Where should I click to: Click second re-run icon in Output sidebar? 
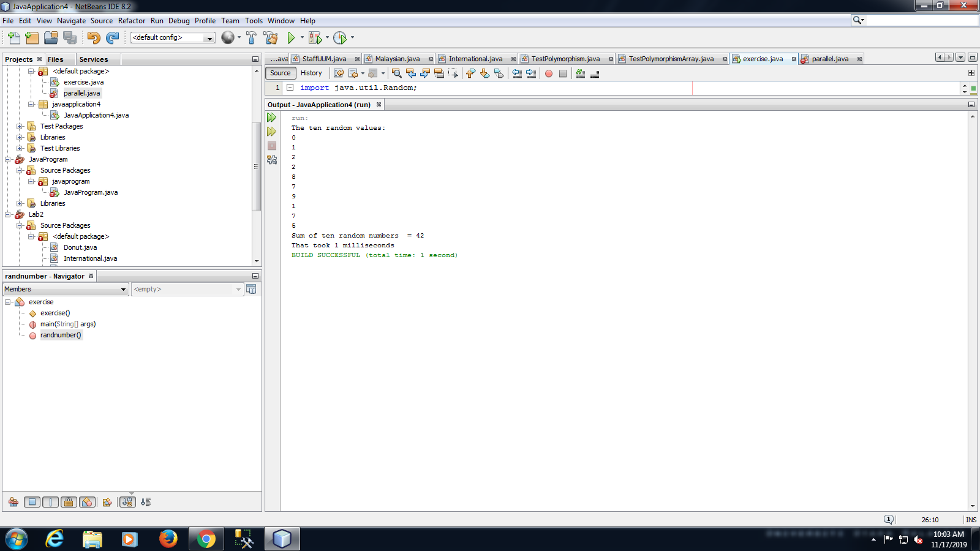pos(272,132)
